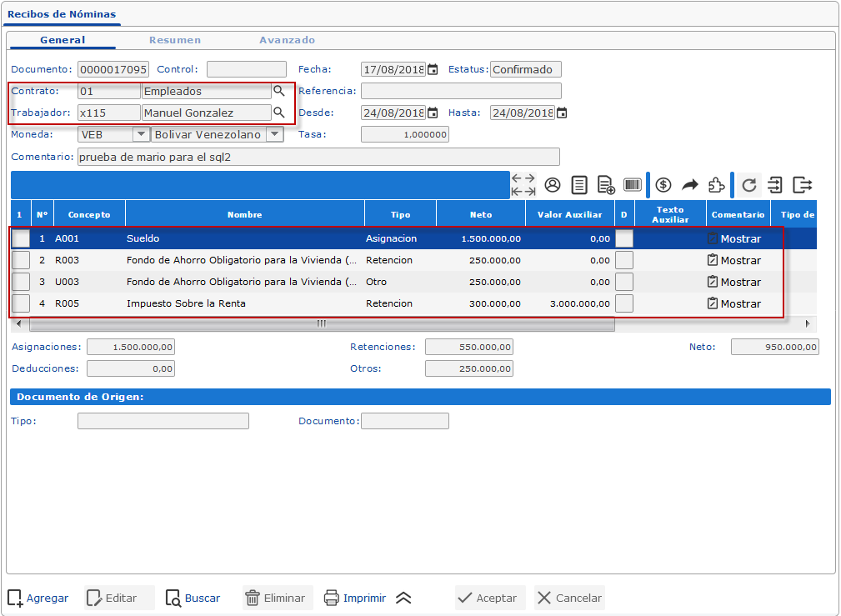Click the Buscar button
Screen dimensions: 841x616
point(193,598)
